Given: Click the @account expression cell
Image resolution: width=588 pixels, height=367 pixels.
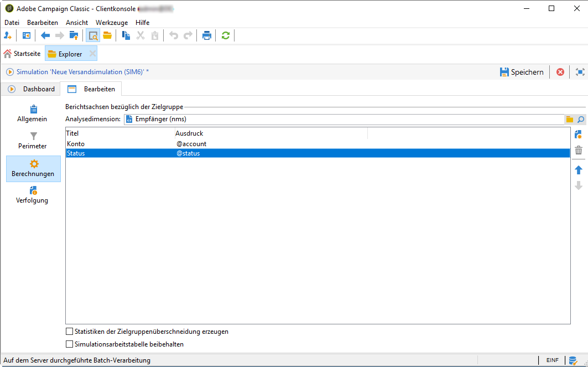Looking at the screenshot, I should (191, 144).
